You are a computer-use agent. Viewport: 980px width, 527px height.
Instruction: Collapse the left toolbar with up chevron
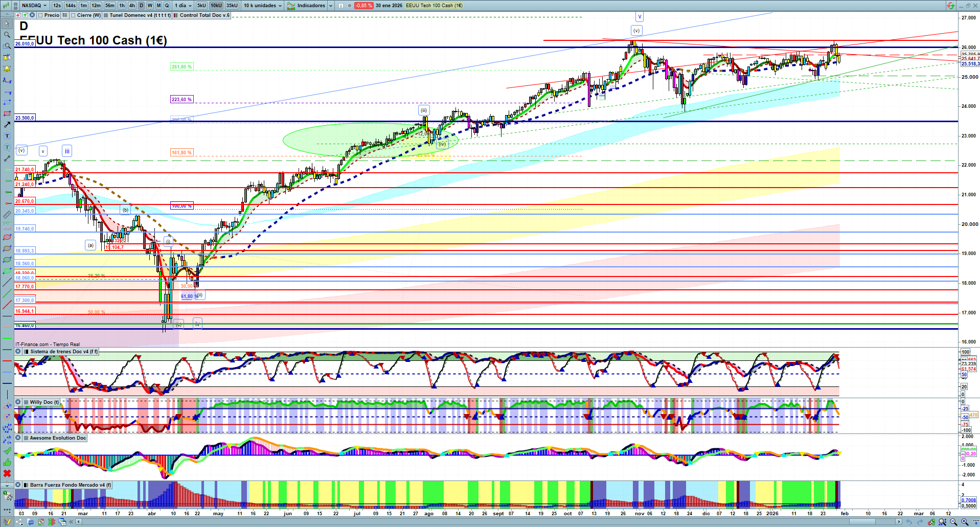pos(7,15)
